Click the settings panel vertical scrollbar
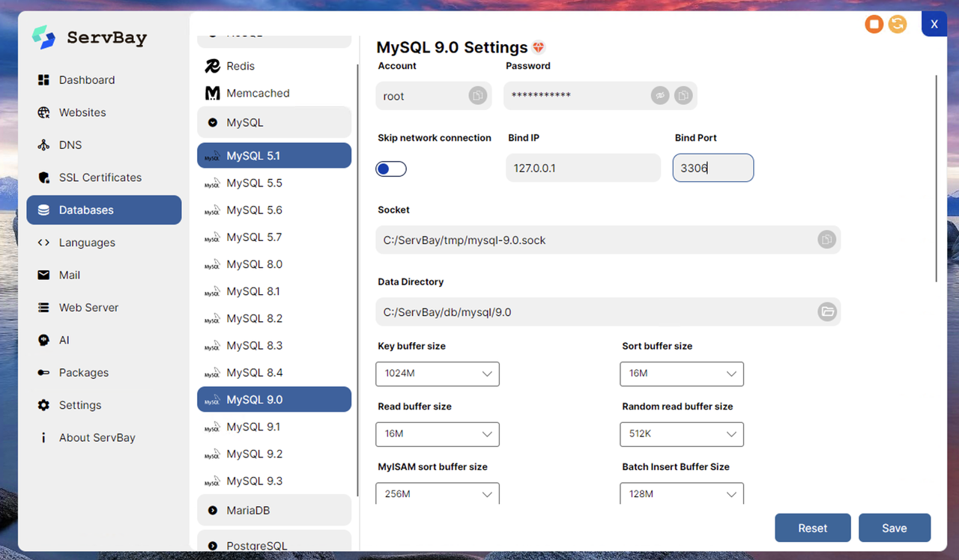 (x=937, y=178)
